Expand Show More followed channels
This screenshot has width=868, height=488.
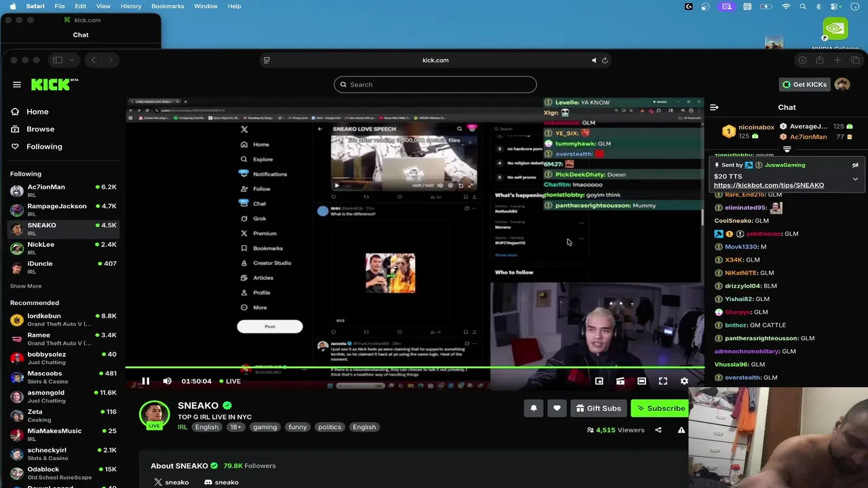coord(26,286)
